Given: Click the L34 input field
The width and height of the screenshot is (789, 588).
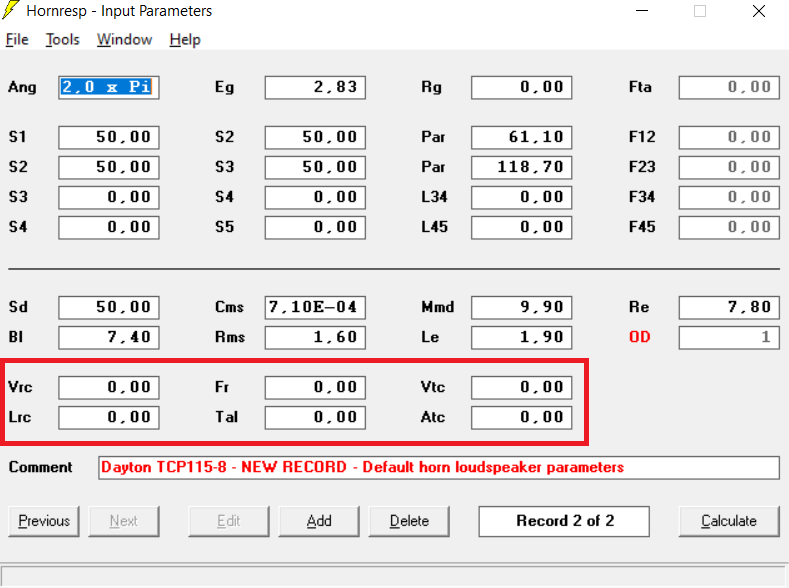Looking at the screenshot, I should (x=521, y=197).
